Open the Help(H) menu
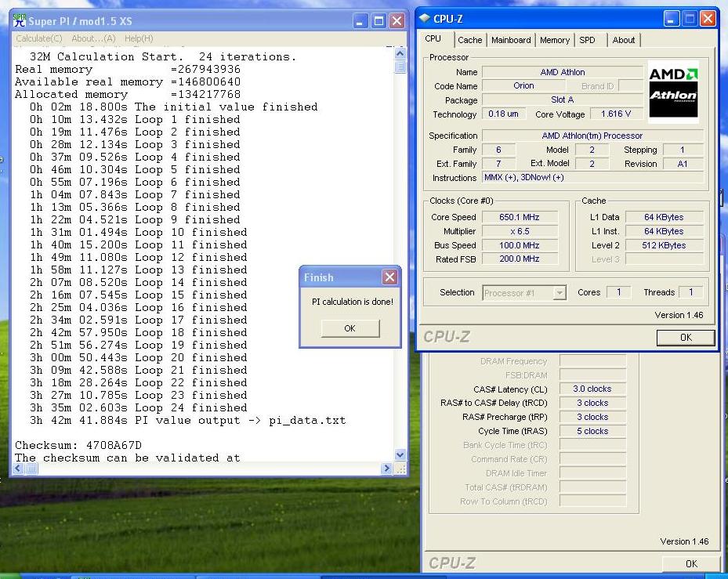728x579 pixels. coord(139,38)
